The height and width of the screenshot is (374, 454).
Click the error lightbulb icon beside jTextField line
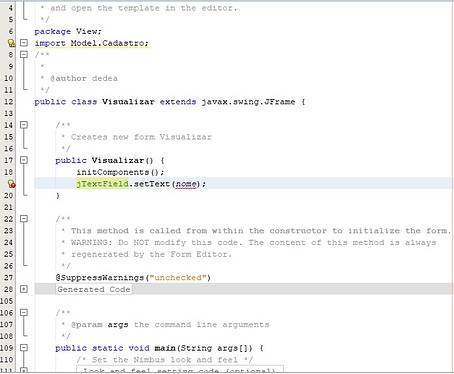pos(11,184)
